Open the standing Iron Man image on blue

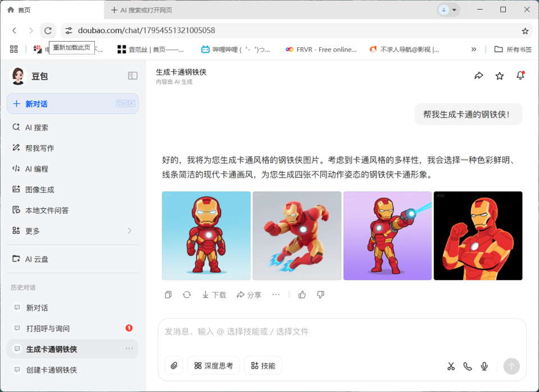[206, 236]
